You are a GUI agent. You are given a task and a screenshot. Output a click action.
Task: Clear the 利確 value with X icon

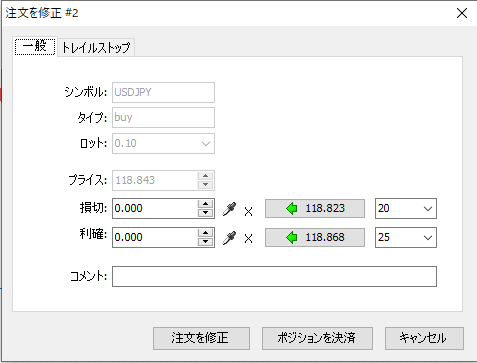(248, 239)
